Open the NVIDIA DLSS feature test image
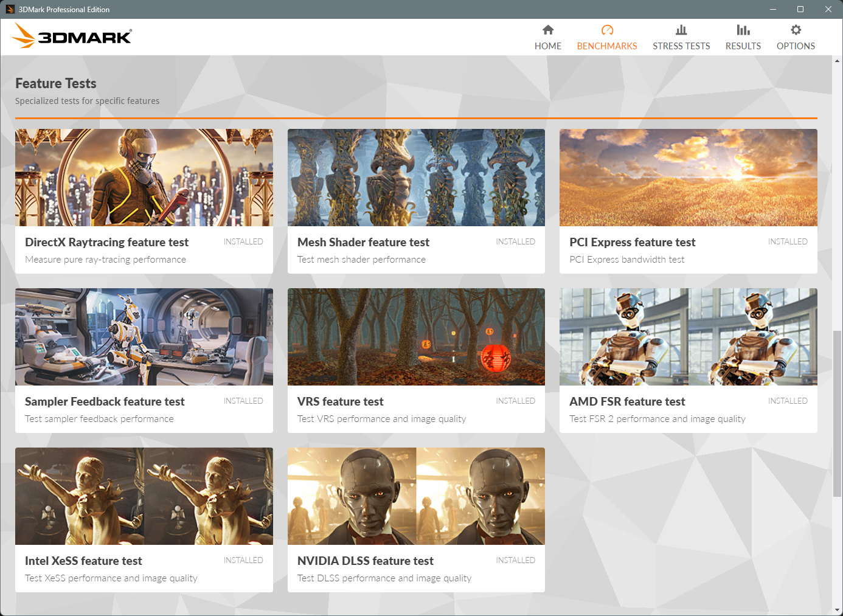The height and width of the screenshot is (616, 843). pos(416,496)
